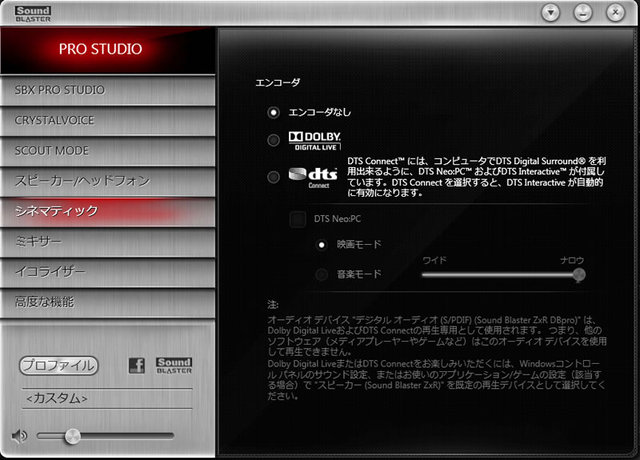Viewport: 640px width, 460px height.
Task: Click the 注: note heading
Action: 273,305
